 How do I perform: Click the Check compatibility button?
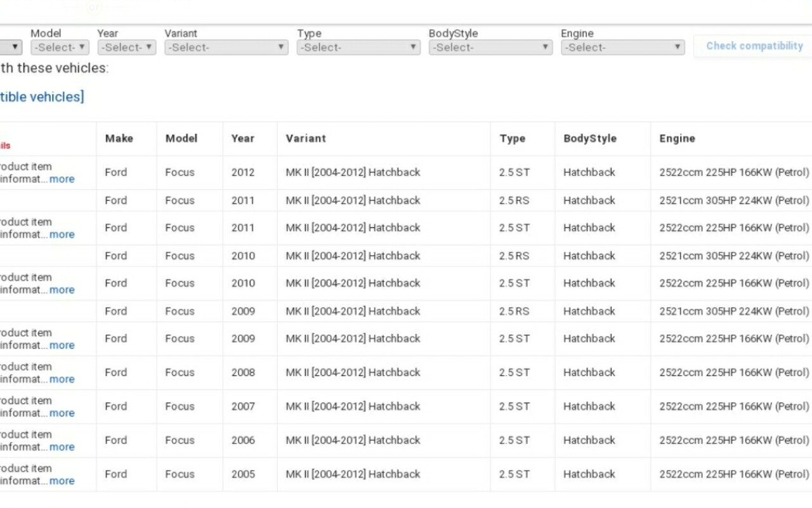tap(754, 46)
